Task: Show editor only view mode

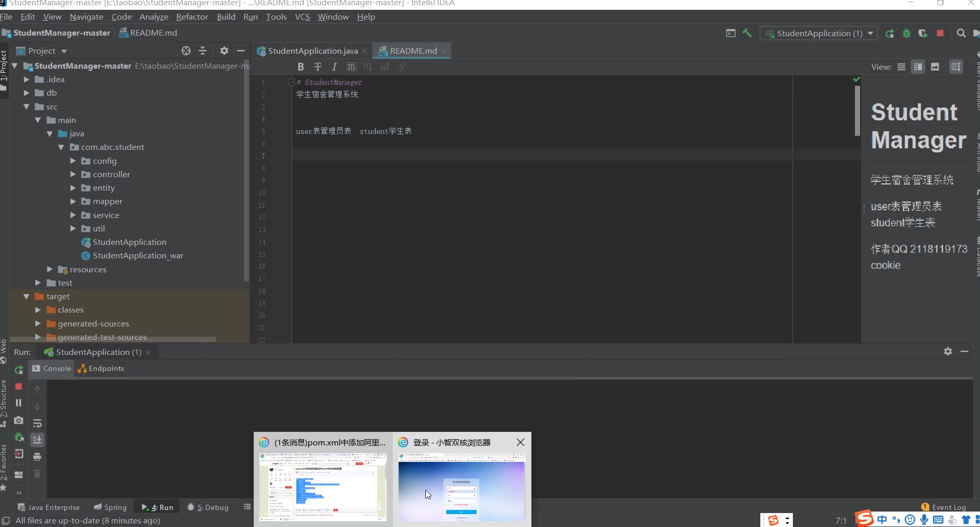Action: 901,67
